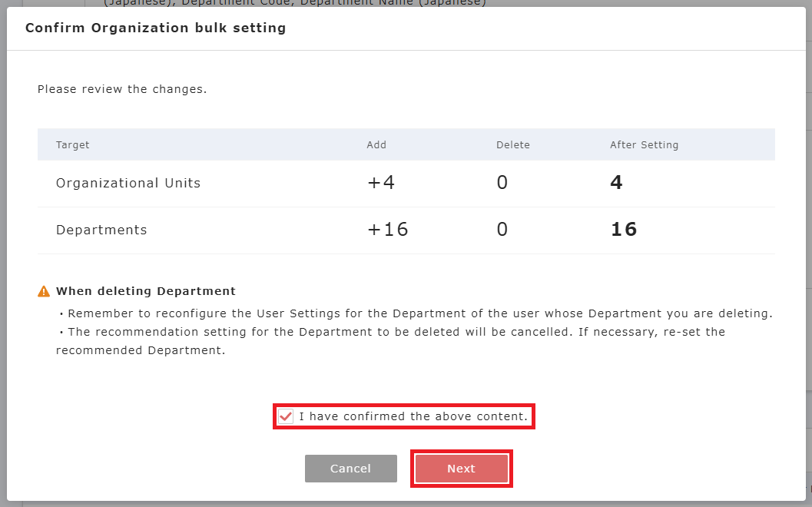Click the I have confirmed label text
812x507 pixels.
pos(413,416)
